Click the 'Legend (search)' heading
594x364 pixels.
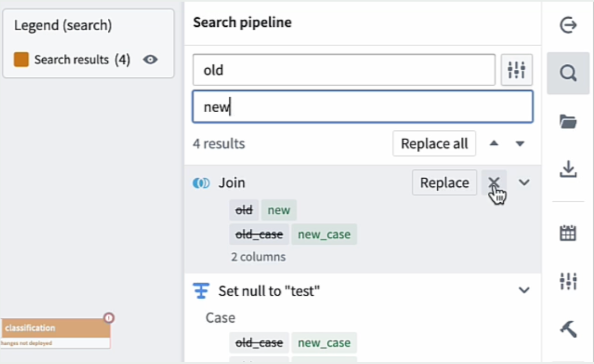point(63,25)
